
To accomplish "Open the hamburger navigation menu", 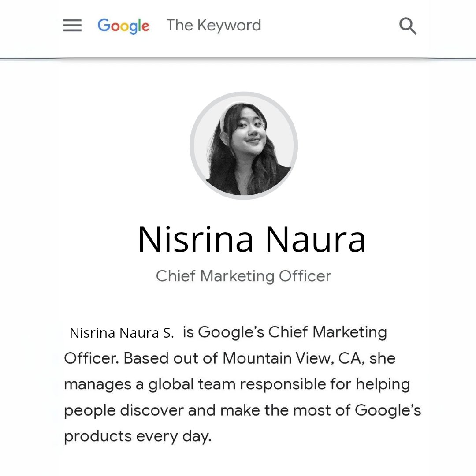I will [72, 25].
